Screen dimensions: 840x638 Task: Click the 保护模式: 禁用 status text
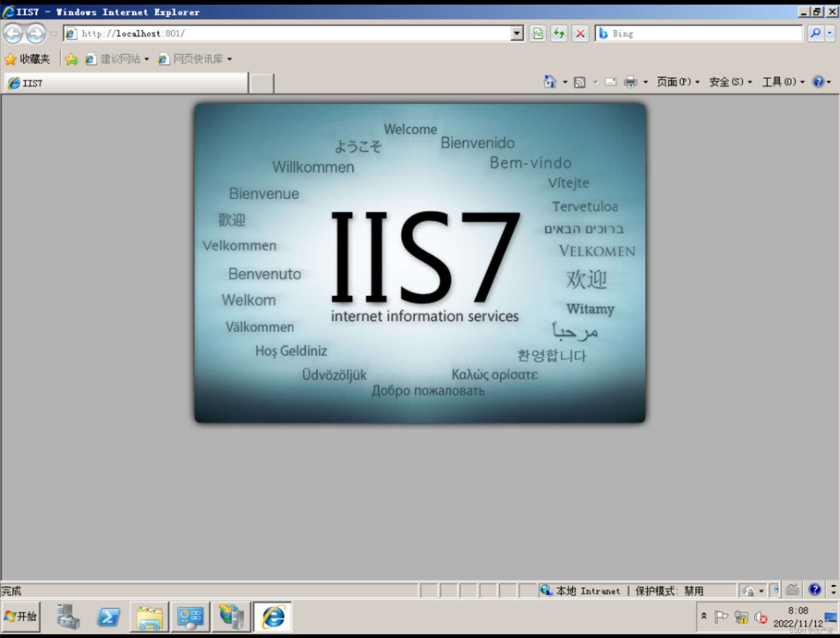pos(669,591)
